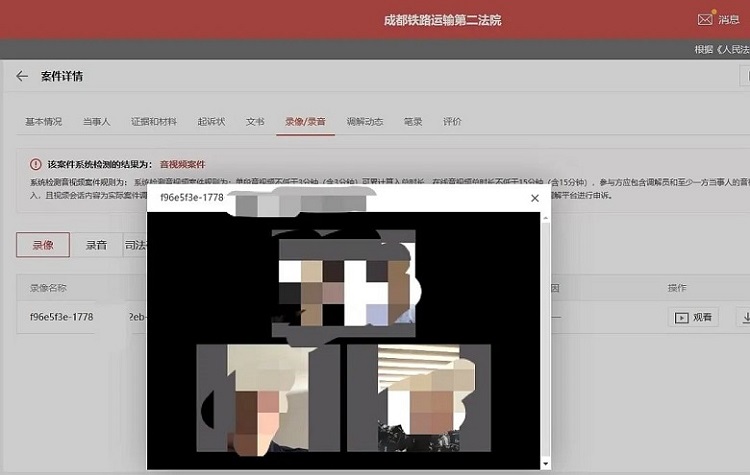Go to the 起诉状 tab
Image resolution: width=750 pixels, height=475 pixels.
[x=211, y=122]
